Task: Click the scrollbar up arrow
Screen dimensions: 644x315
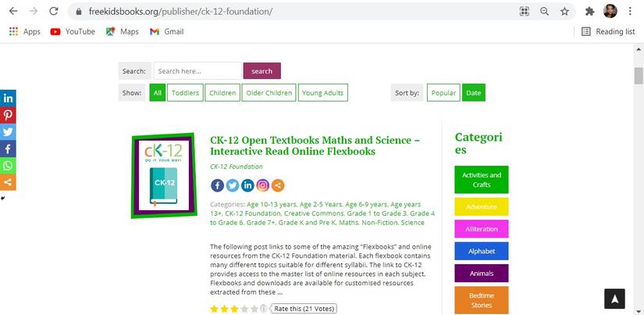Action: click(x=639, y=49)
